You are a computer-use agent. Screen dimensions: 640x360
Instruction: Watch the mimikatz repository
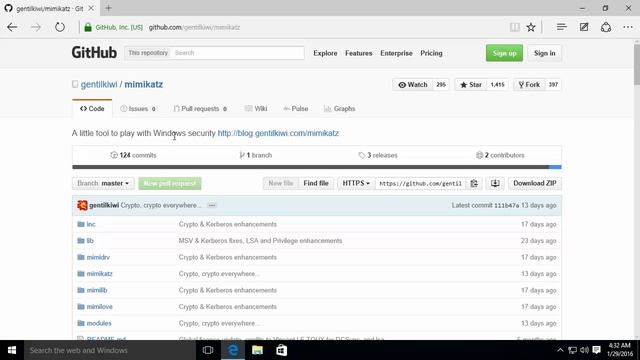pos(413,84)
